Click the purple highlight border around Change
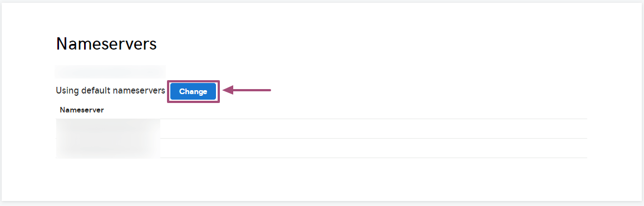644x206 pixels. coord(194,81)
